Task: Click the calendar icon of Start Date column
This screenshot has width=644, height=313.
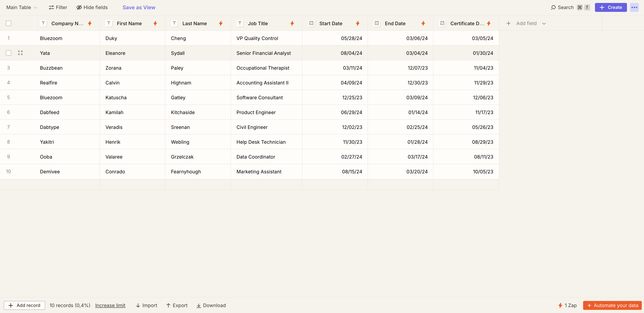Action: point(311,23)
